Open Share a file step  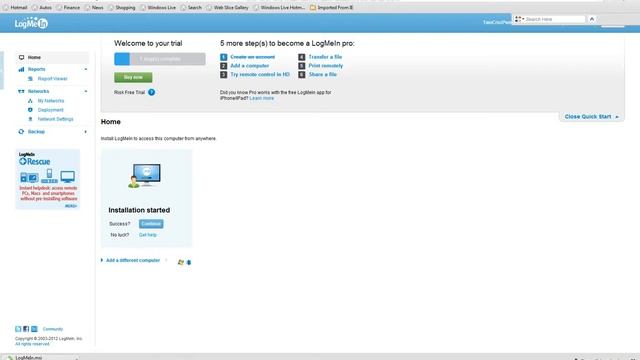coord(322,75)
